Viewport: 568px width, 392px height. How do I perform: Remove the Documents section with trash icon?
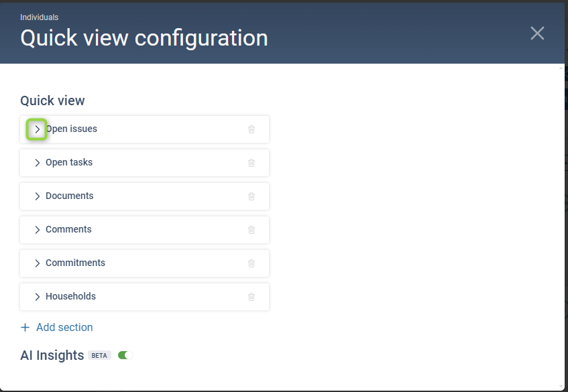(x=251, y=196)
